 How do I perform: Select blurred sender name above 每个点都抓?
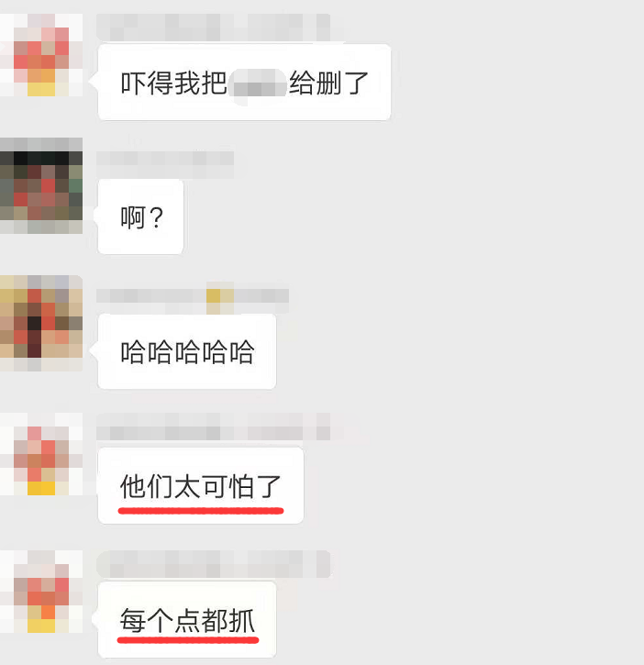pyautogui.click(x=214, y=564)
